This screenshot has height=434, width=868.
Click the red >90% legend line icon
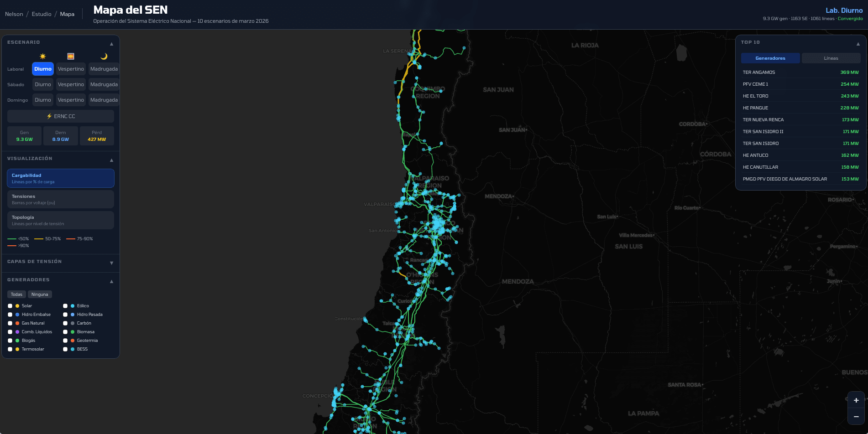tap(11, 245)
